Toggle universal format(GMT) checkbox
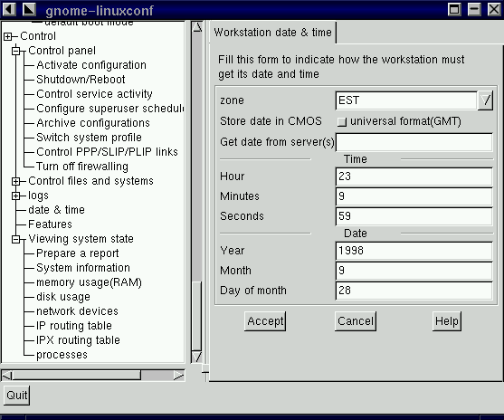504x420 pixels. point(342,121)
